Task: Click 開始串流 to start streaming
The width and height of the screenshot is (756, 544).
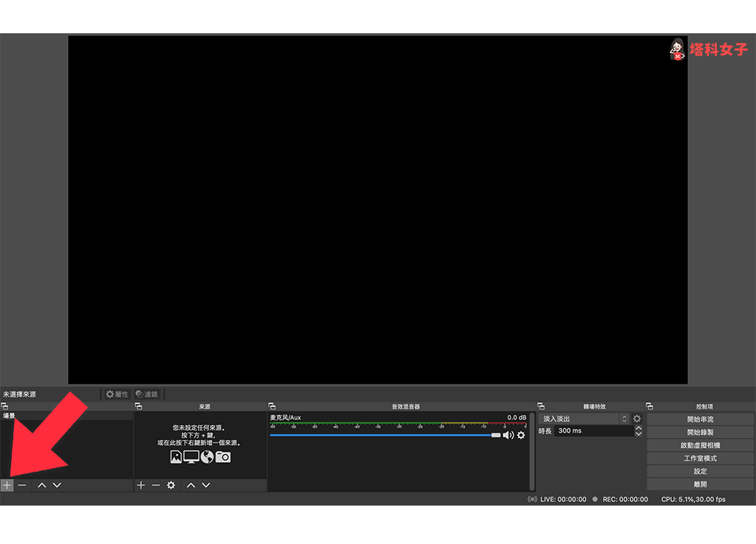Action: click(x=700, y=419)
